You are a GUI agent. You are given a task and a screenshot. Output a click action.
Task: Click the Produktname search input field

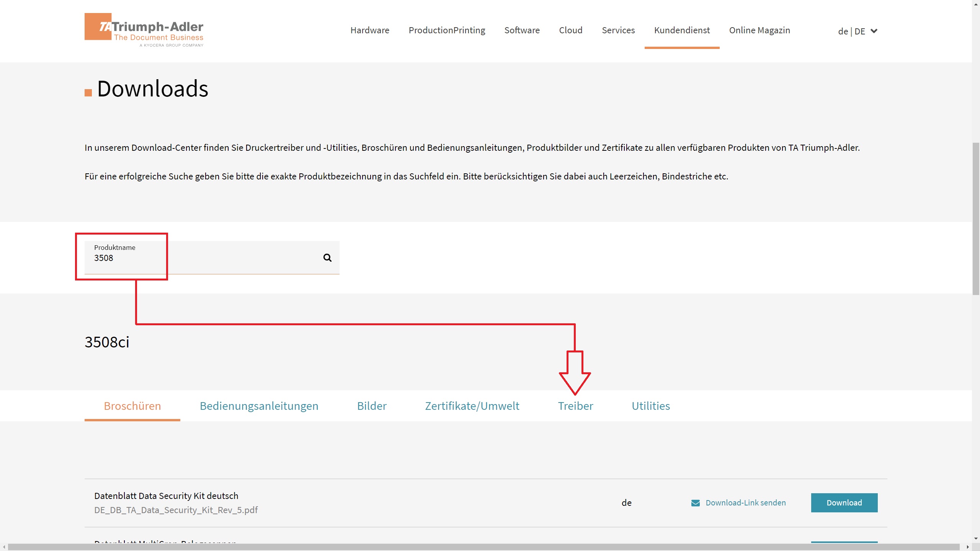(212, 258)
